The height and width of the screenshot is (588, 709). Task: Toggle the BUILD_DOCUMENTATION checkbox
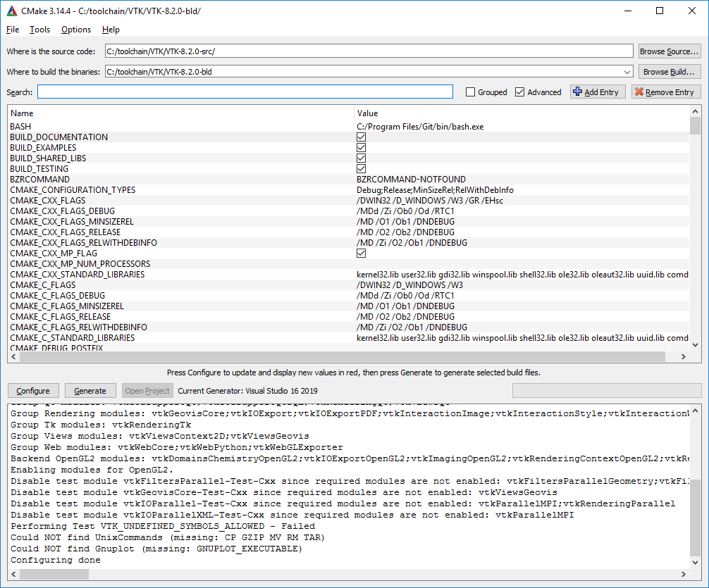pos(361,137)
